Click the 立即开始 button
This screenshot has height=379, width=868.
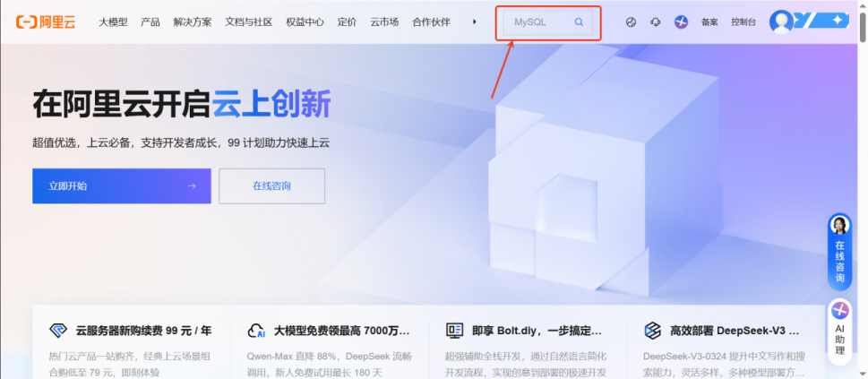tap(122, 186)
